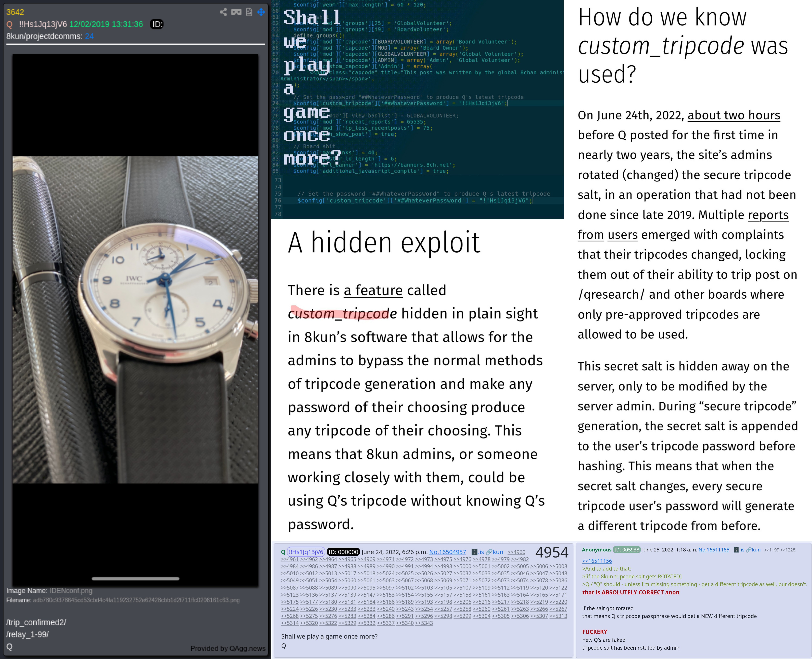Click the share icon on post 3642

tap(223, 12)
